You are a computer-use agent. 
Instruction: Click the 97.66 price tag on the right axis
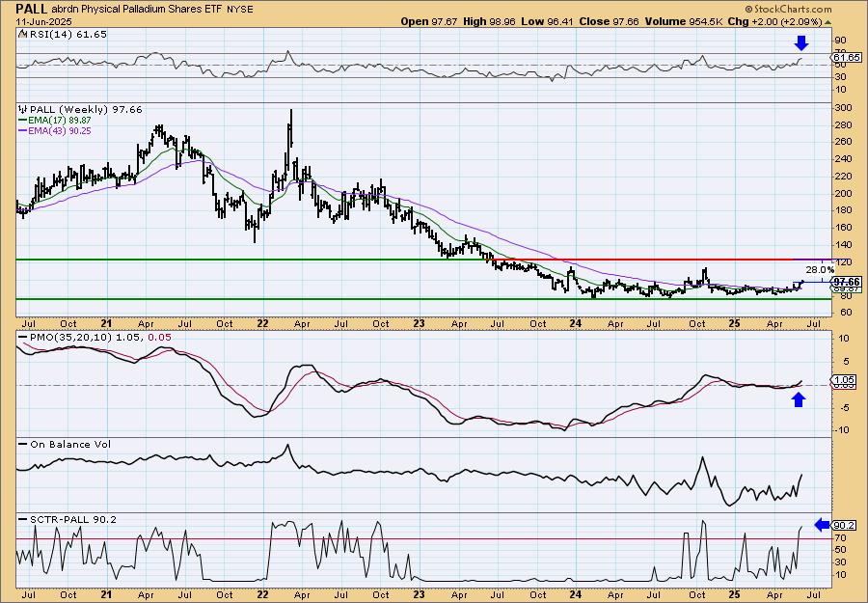pos(847,282)
